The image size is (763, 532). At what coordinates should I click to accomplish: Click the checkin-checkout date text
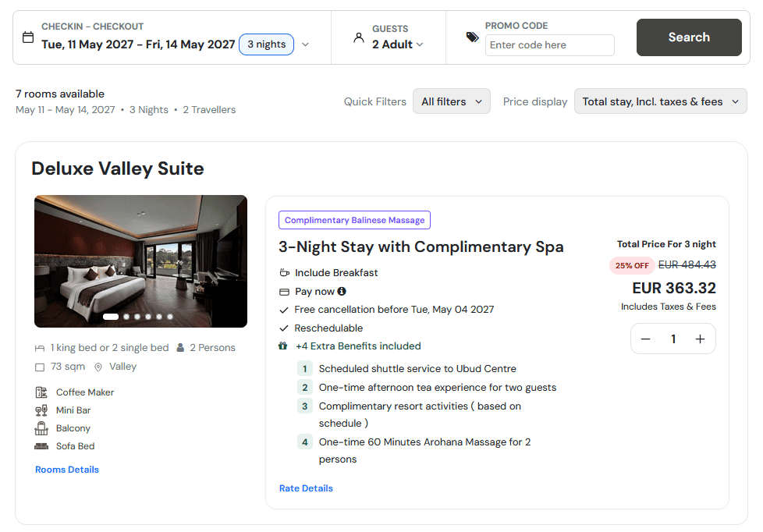[138, 44]
